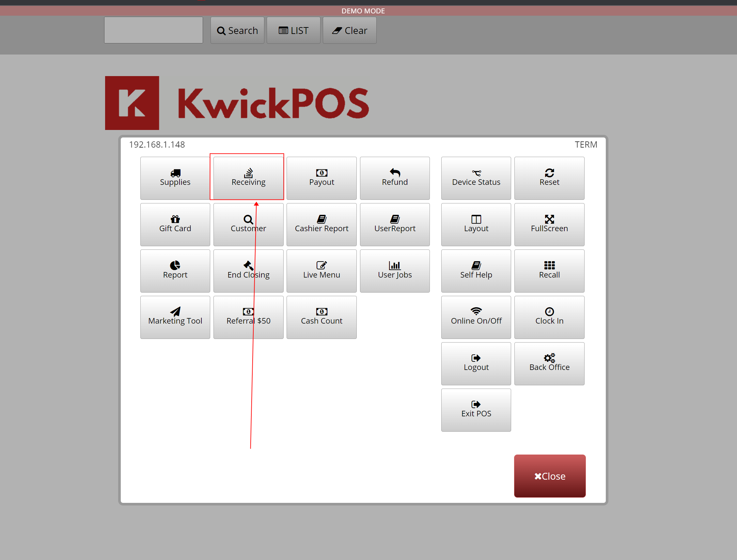The width and height of the screenshot is (737, 560).
Task: Run End Closing
Action: [x=249, y=271]
